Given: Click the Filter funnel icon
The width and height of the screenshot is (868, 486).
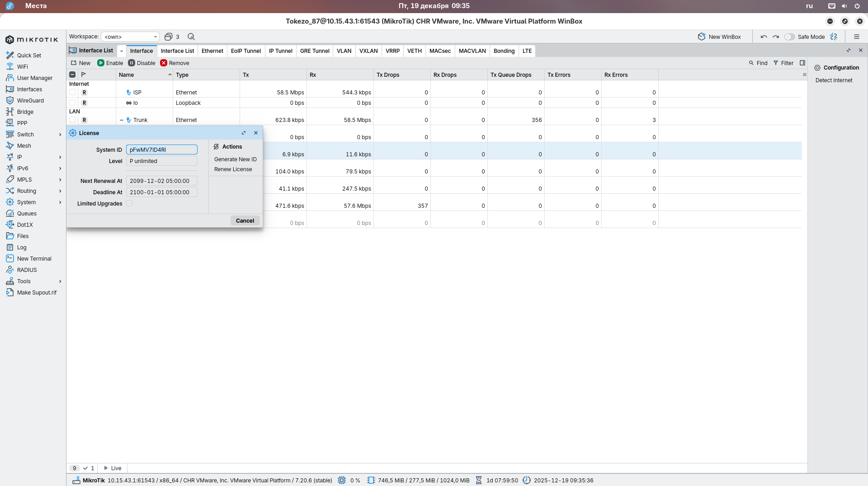Looking at the screenshot, I should [x=776, y=63].
